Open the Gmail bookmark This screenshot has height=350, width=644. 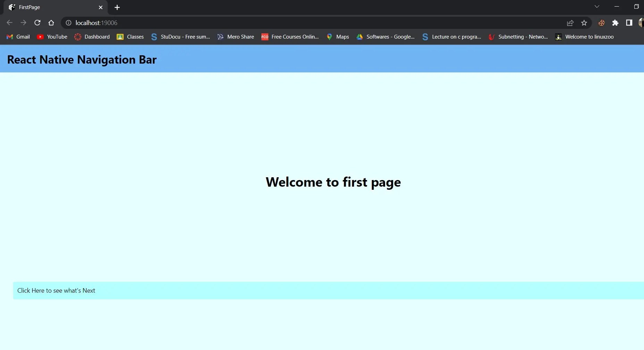(x=18, y=36)
